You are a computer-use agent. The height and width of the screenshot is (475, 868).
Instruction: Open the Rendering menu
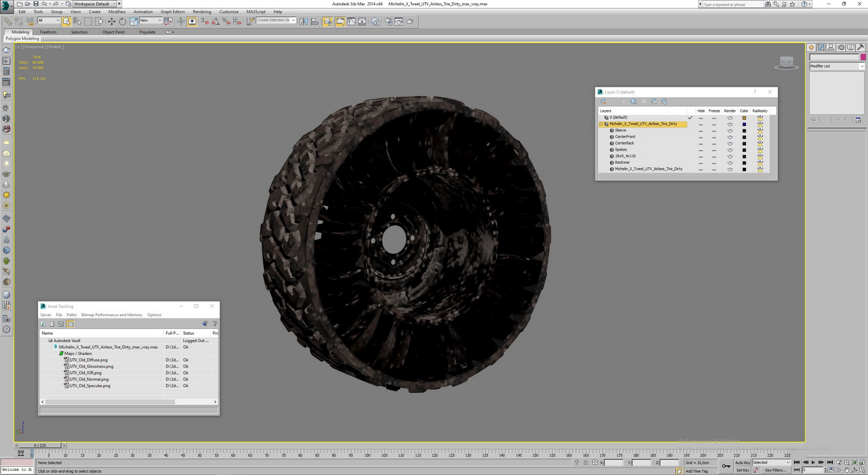[x=202, y=12]
